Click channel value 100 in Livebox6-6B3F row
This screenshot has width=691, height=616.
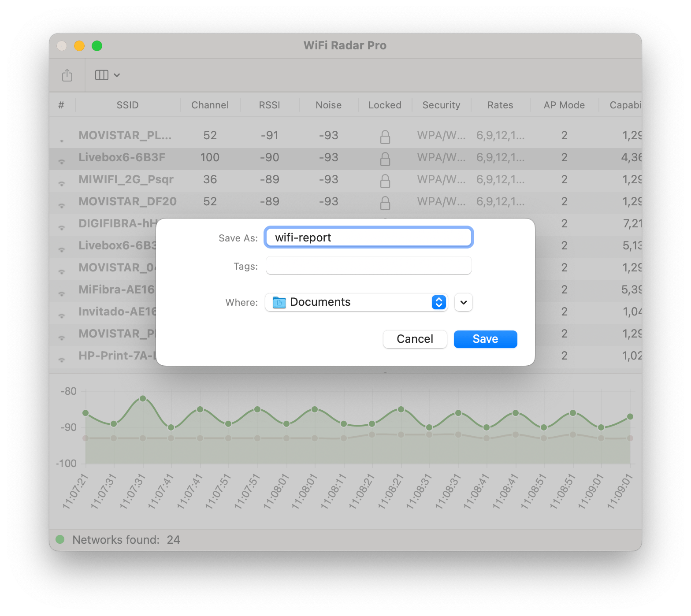click(x=210, y=157)
